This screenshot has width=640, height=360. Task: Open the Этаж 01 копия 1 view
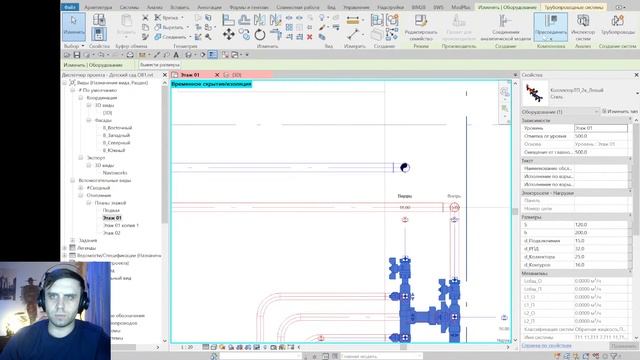120,225
